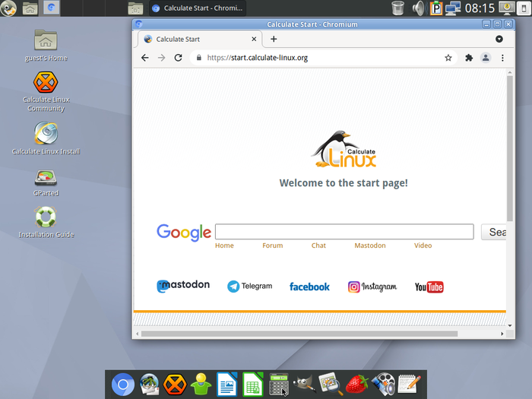
Task: Reload the Calculate Start page
Action: pyautogui.click(x=178, y=58)
